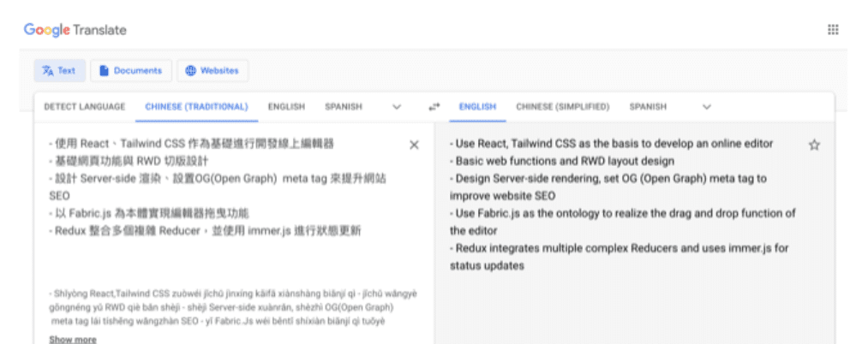Select Spanish as source language
The width and height of the screenshot is (868, 344).
(344, 107)
